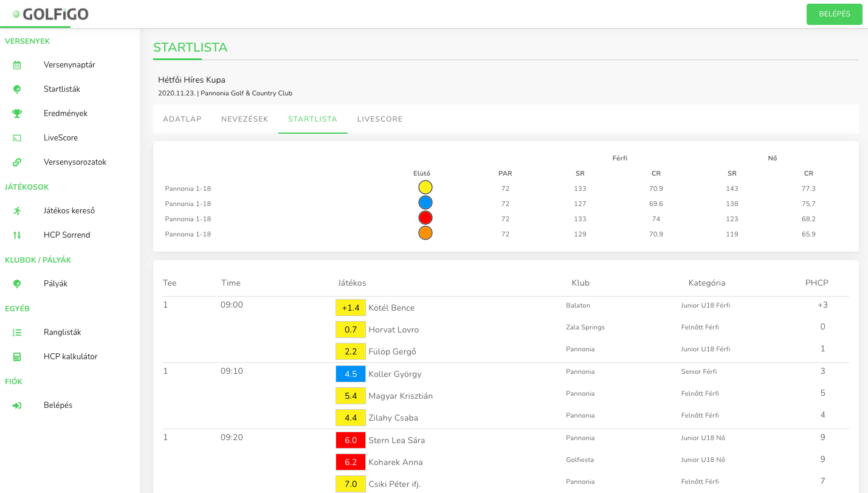This screenshot has width=868, height=493.
Task: Click player name Csiki Péter ifj.
Action: pyautogui.click(x=394, y=484)
